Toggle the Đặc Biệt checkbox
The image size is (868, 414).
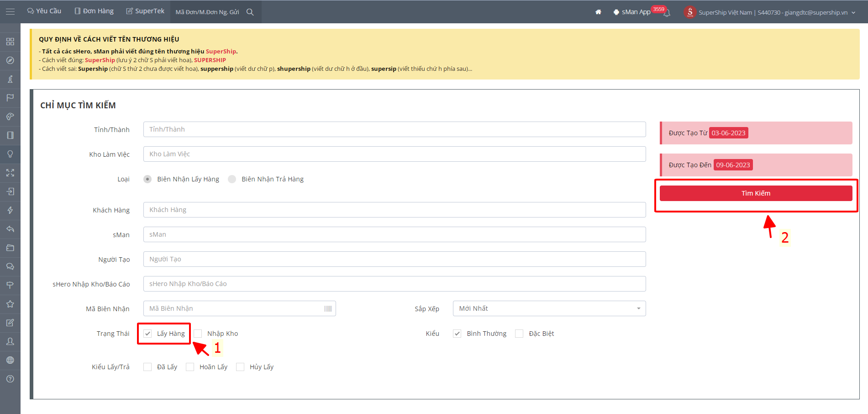click(519, 334)
